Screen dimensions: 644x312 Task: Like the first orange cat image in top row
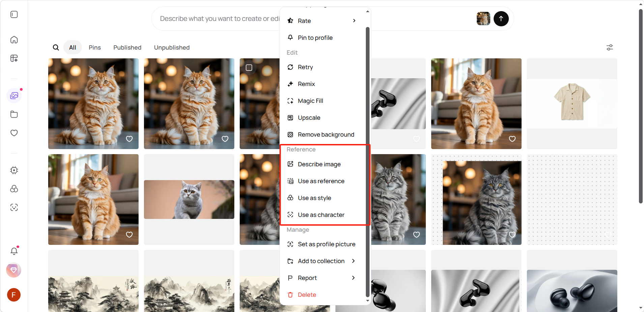tap(129, 139)
